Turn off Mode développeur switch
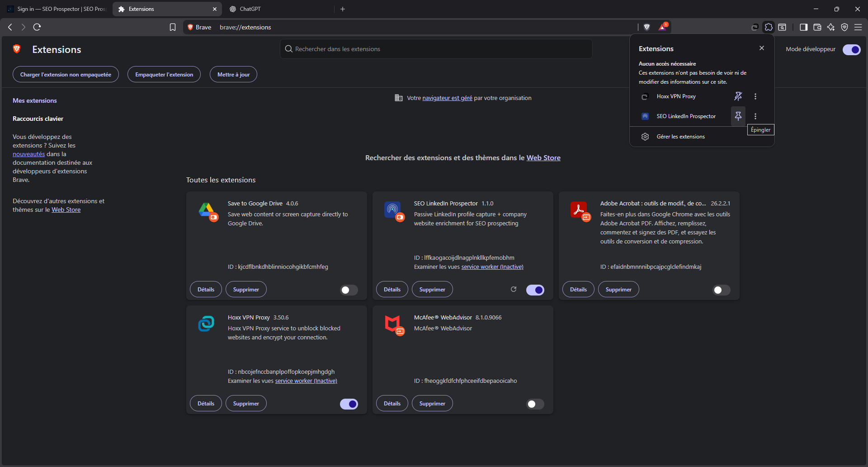This screenshot has width=868, height=467. 851,50
